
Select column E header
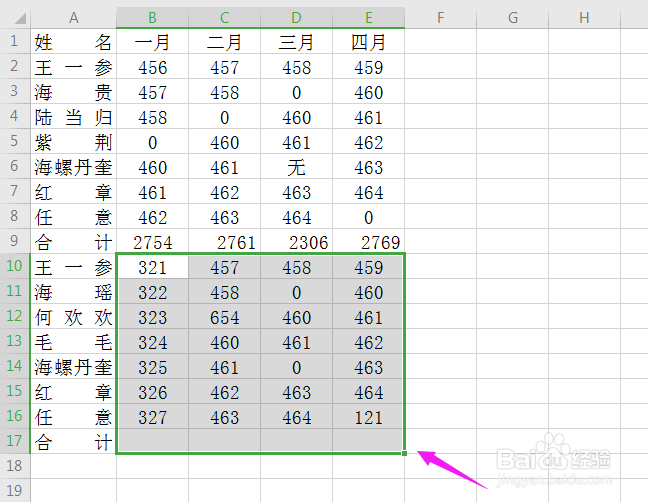[368, 18]
